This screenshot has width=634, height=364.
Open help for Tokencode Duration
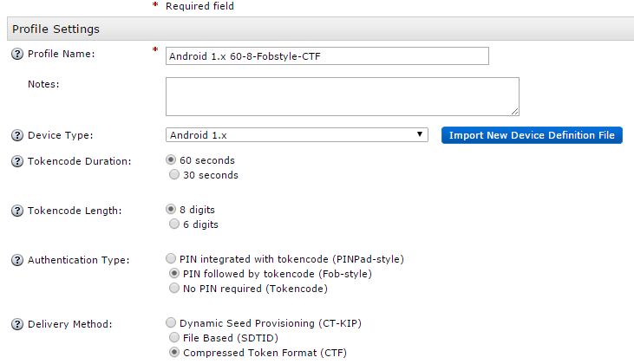coord(16,161)
